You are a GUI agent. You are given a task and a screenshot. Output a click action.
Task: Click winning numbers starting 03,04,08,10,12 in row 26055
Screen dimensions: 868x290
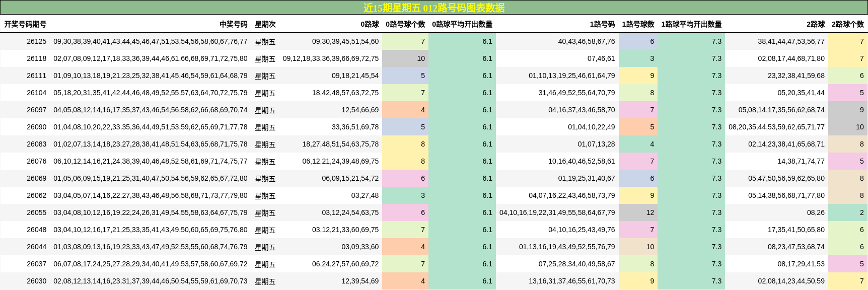[x=151, y=212]
